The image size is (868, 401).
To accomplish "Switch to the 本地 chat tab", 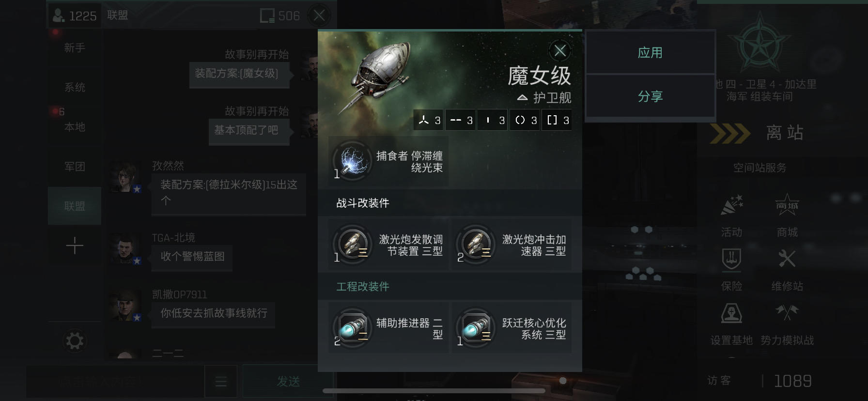I will click(74, 127).
